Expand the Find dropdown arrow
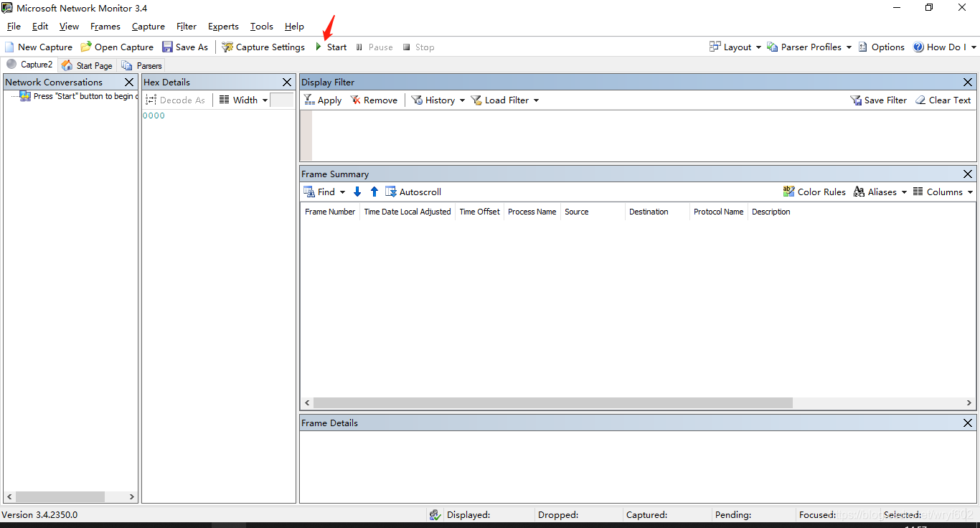Image resolution: width=980 pixels, height=528 pixels. click(x=343, y=192)
